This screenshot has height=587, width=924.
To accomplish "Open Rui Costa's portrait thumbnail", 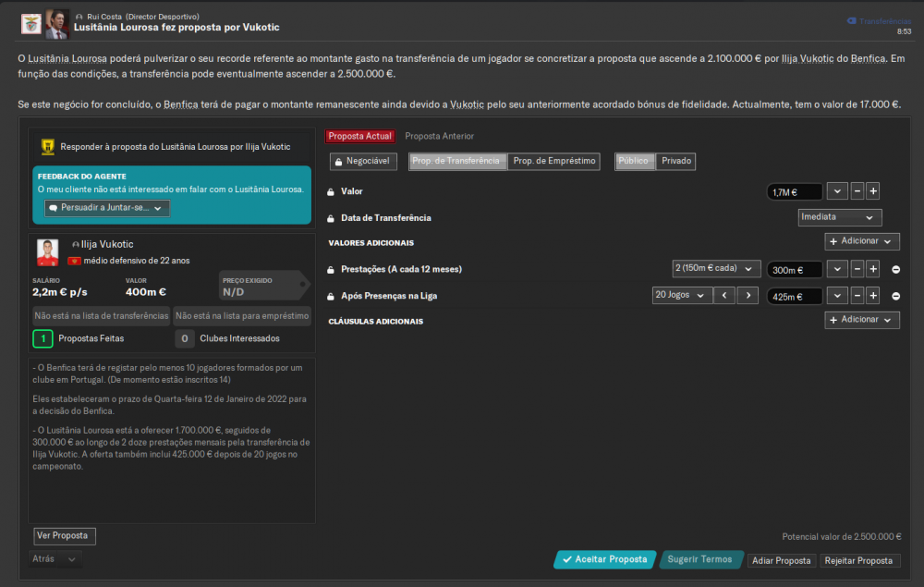I will tap(57, 24).
